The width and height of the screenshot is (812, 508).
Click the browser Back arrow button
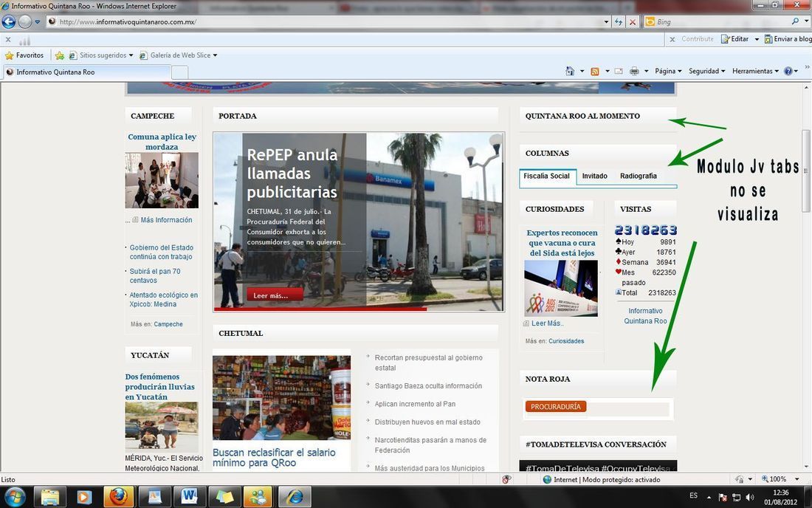pyautogui.click(x=9, y=21)
